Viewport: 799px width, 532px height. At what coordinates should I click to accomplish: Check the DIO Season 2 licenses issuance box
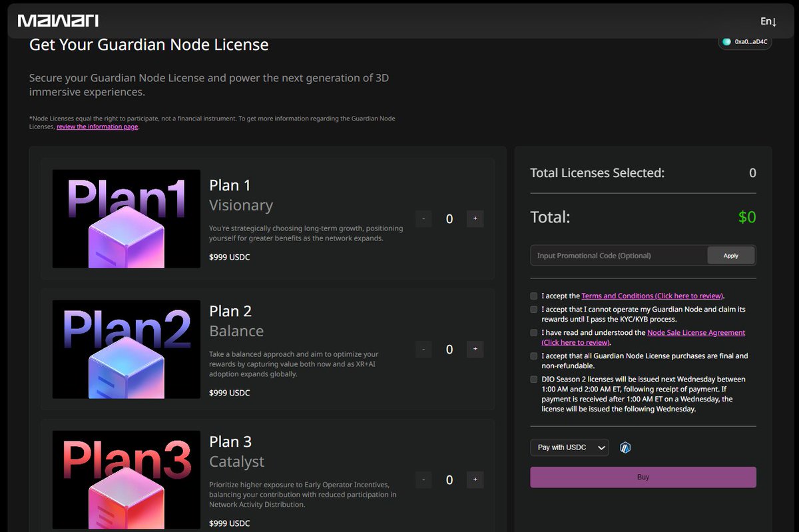coord(534,379)
